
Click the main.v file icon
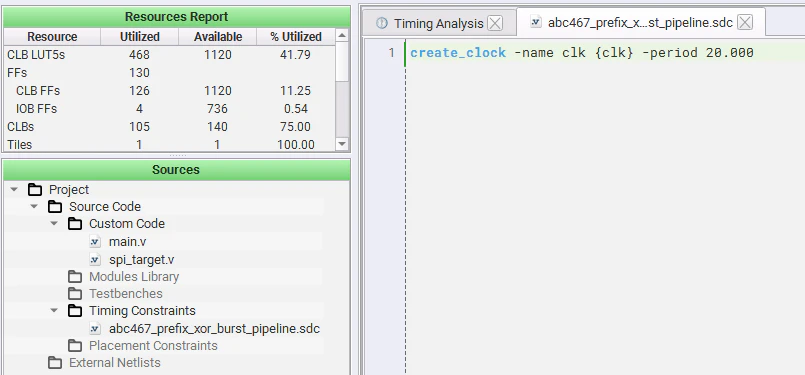tap(95, 241)
